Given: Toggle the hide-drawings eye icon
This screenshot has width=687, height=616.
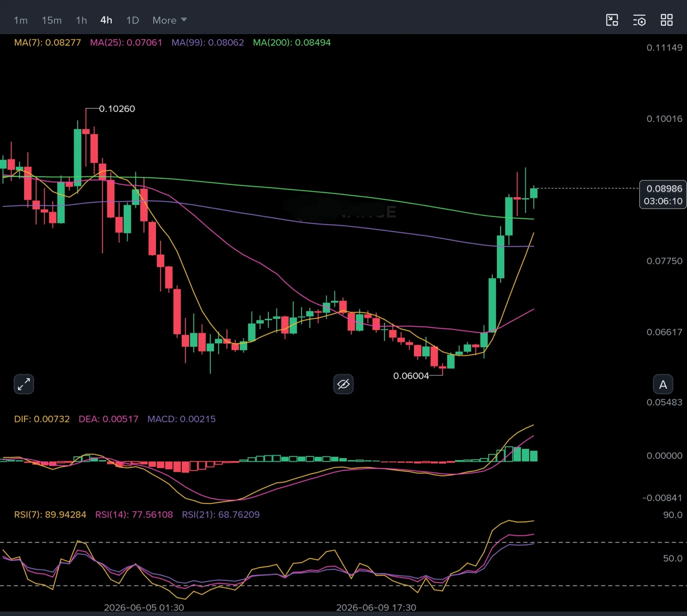Looking at the screenshot, I should click(x=343, y=384).
